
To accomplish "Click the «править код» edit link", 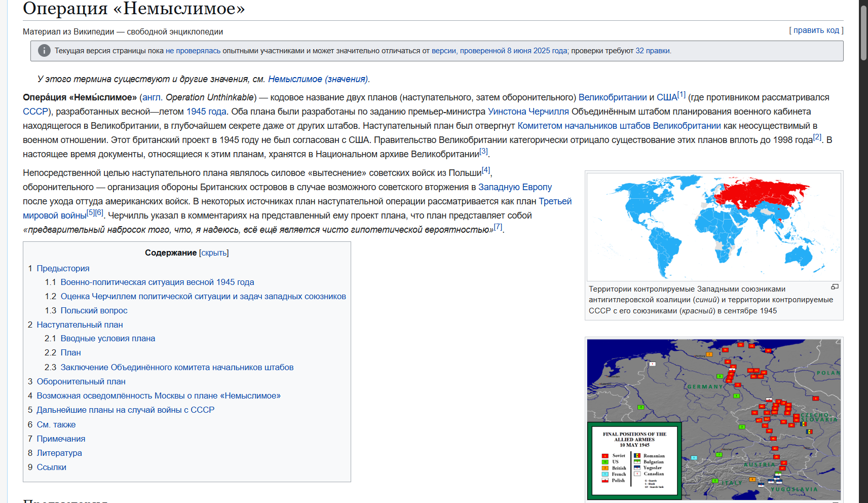I will [816, 30].
